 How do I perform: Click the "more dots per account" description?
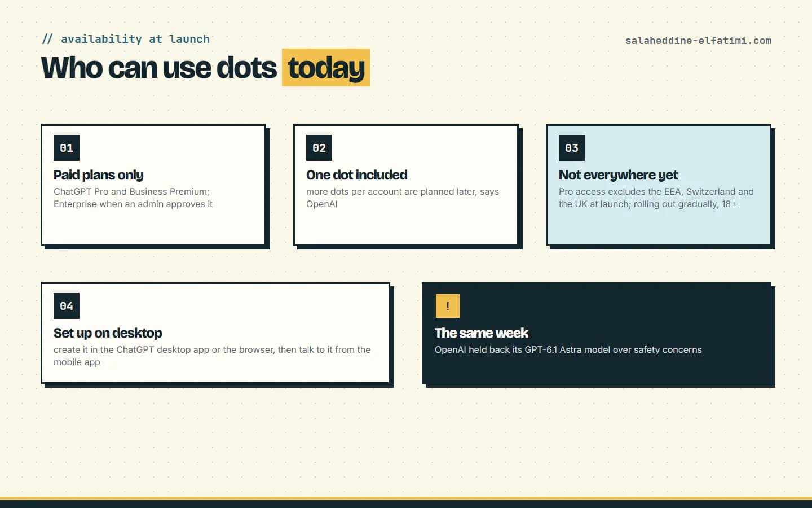[x=403, y=198]
